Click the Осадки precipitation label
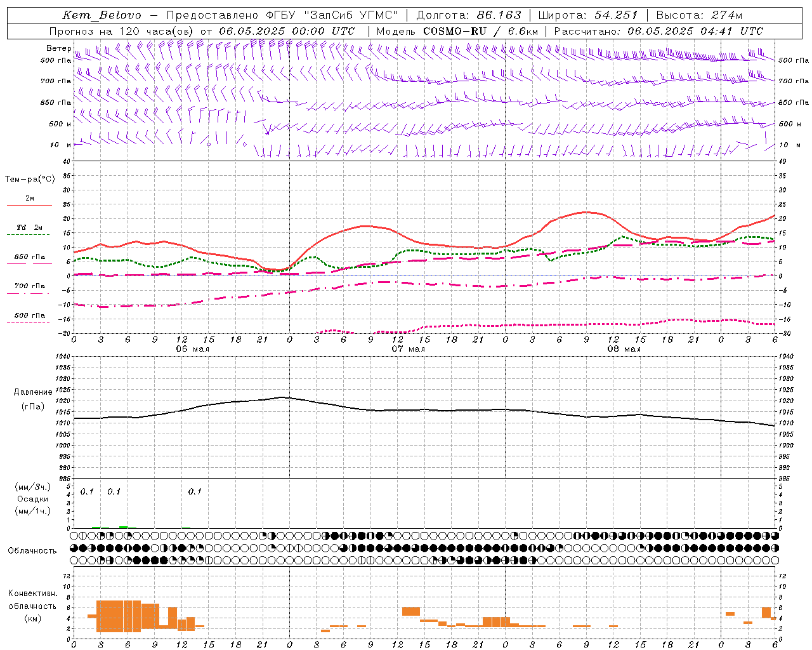 [33, 499]
